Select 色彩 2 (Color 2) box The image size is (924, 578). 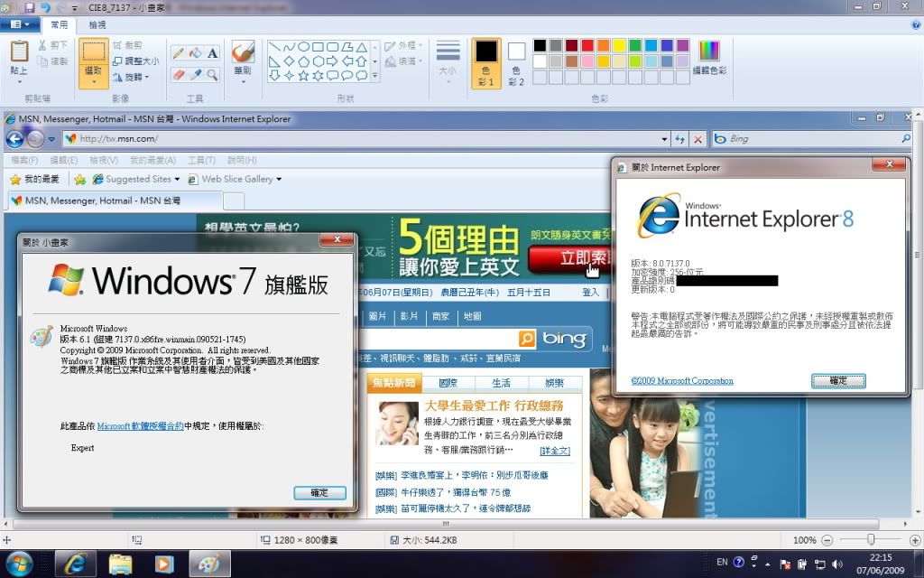(x=516, y=63)
